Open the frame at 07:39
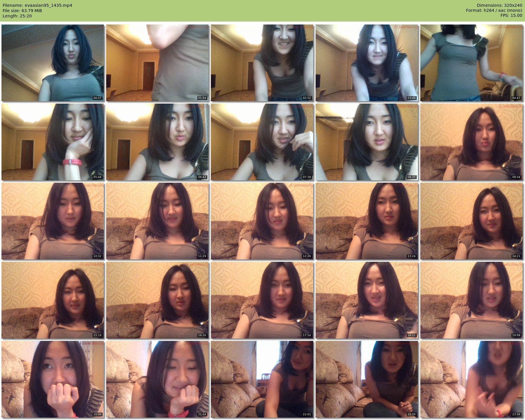This screenshot has width=525, height=420. click(x=262, y=142)
